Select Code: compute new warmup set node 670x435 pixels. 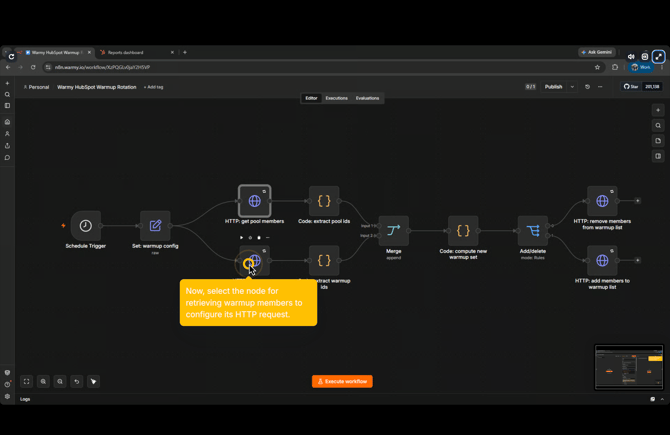coord(463,231)
